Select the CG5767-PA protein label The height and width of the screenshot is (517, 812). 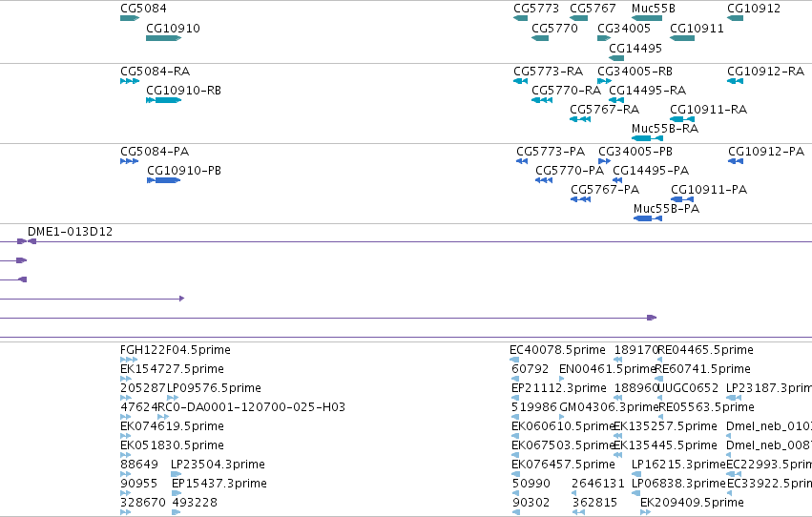pos(605,190)
